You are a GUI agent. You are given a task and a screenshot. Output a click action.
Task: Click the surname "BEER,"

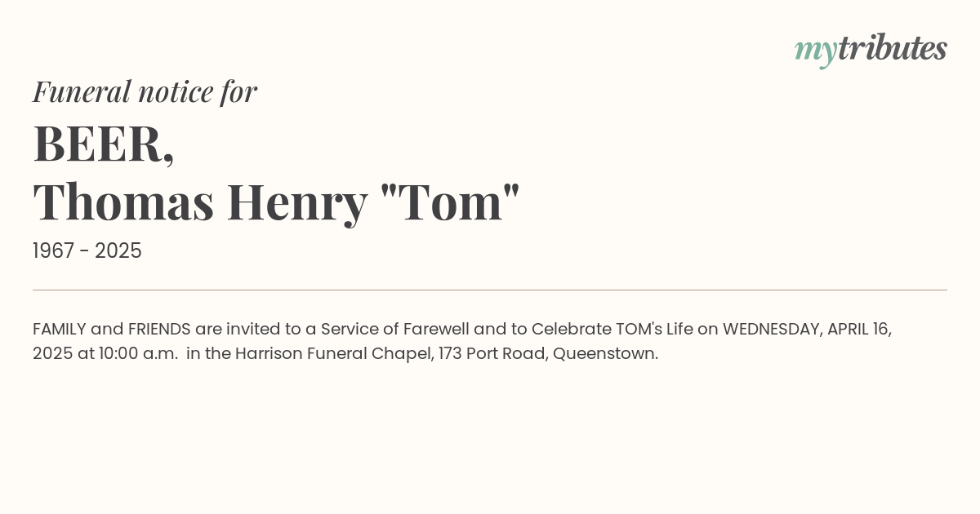pyautogui.click(x=104, y=143)
